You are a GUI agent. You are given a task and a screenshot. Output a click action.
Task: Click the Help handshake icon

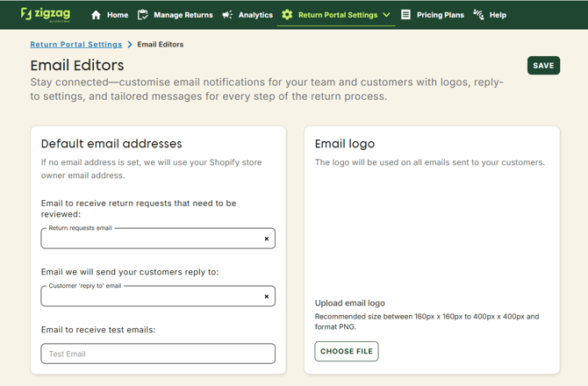478,15
